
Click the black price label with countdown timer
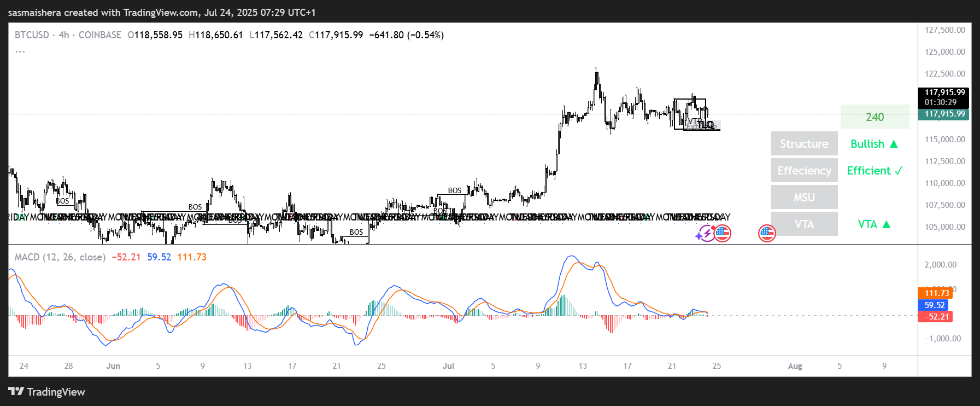click(944, 97)
